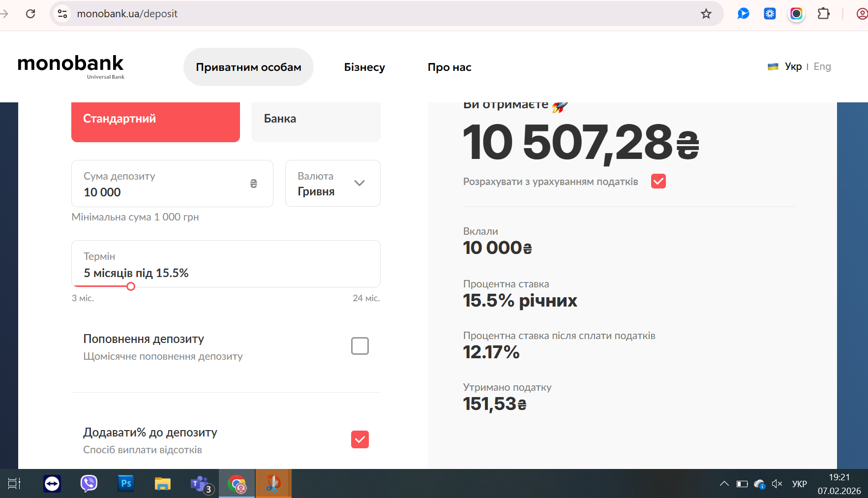The width and height of the screenshot is (868, 498).
Task: Open File Explorer from the taskbar
Action: pyautogui.click(x=162, y=484)
